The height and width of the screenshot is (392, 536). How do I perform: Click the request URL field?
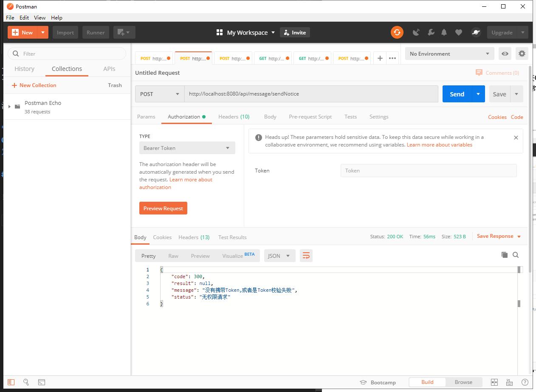click(x=311, y=94)
